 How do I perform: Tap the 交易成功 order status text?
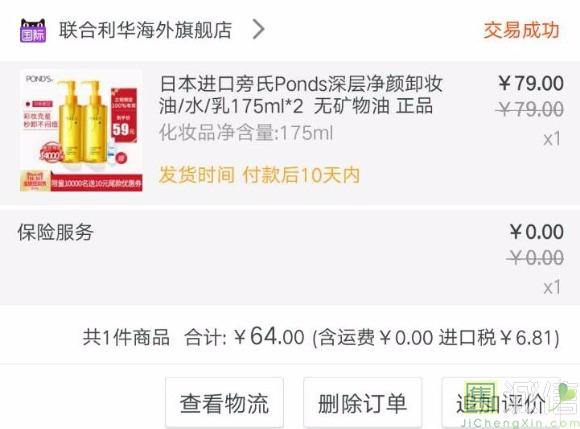pyautogui.click(x=521, y=30)
